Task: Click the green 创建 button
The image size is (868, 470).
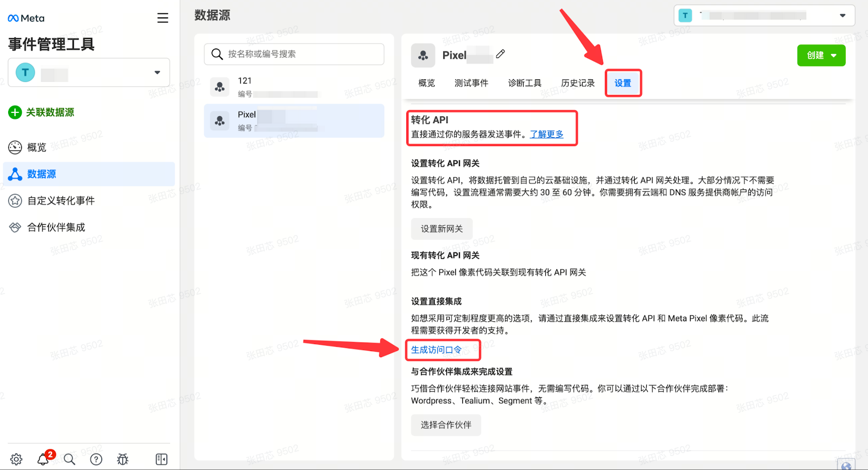Action: [821, 55]
